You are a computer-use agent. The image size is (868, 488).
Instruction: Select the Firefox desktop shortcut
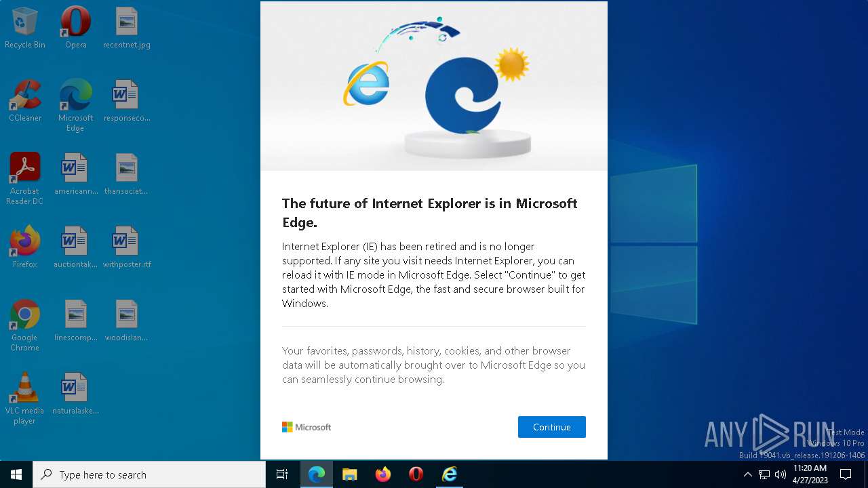[x=25, y=248]
